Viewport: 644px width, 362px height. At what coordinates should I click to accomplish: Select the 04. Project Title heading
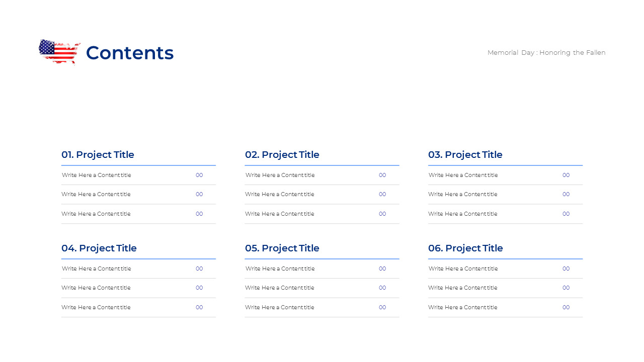click(x=99, y=248)
